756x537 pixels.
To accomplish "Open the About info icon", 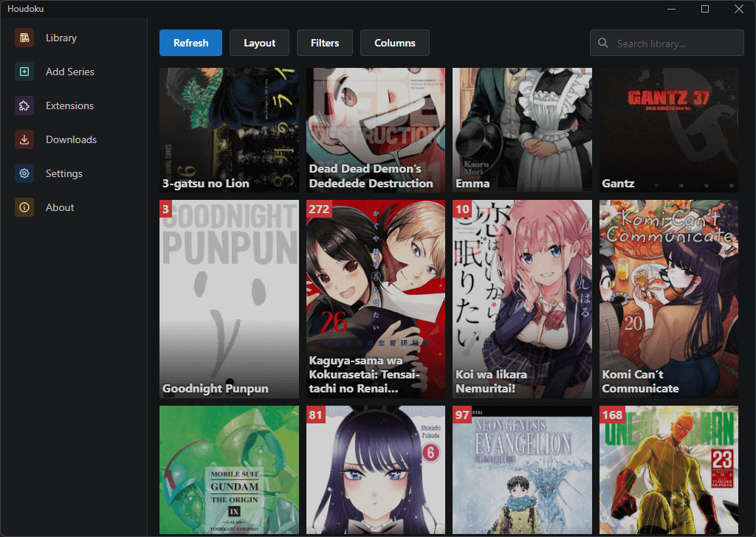I will click(x=24, y=207).
